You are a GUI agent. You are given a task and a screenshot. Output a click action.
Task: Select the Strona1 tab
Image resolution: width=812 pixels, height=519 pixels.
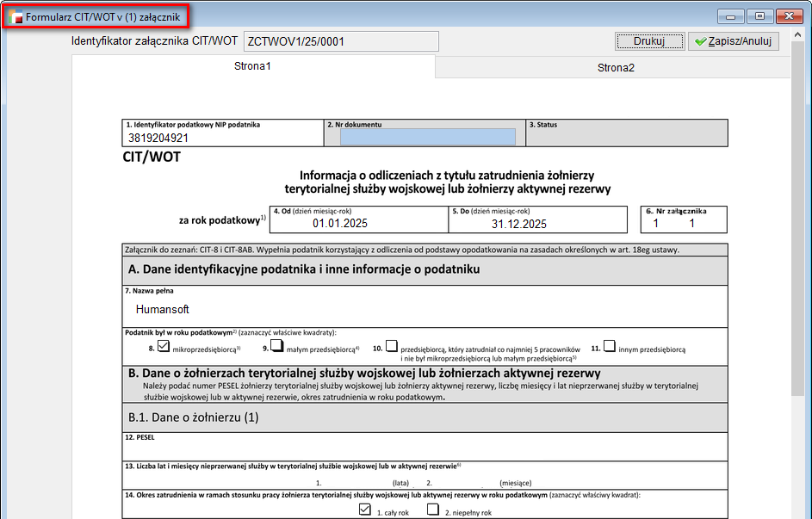(x=253, y=67)
